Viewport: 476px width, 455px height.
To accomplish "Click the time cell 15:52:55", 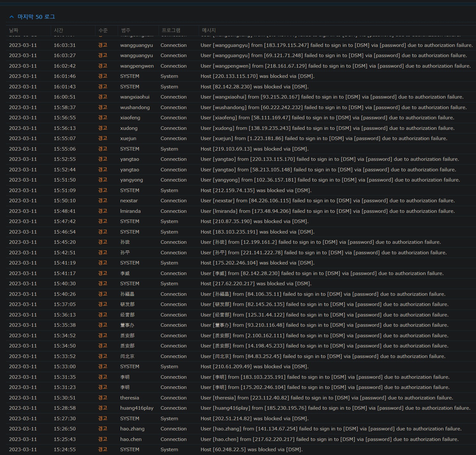I will [x=65, y=159].
